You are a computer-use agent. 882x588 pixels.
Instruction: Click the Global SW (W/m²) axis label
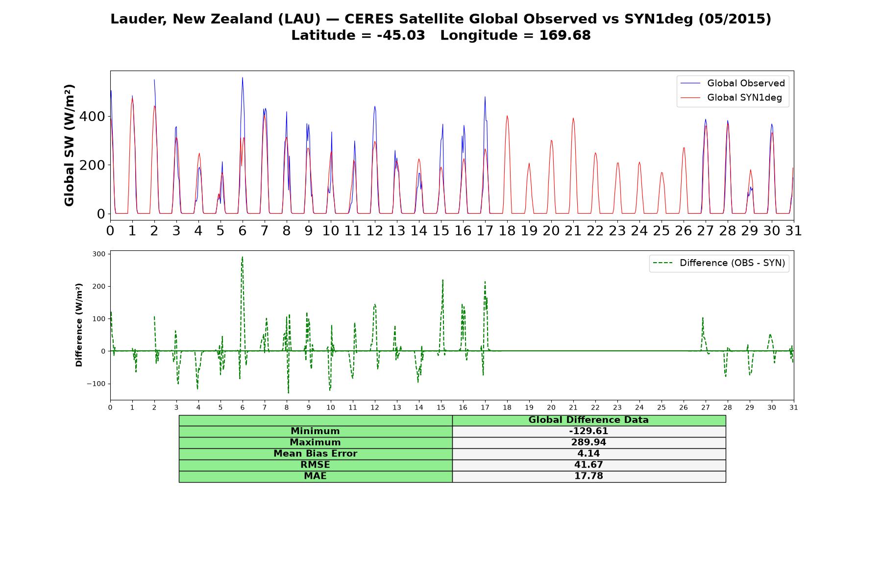(69, 146)
